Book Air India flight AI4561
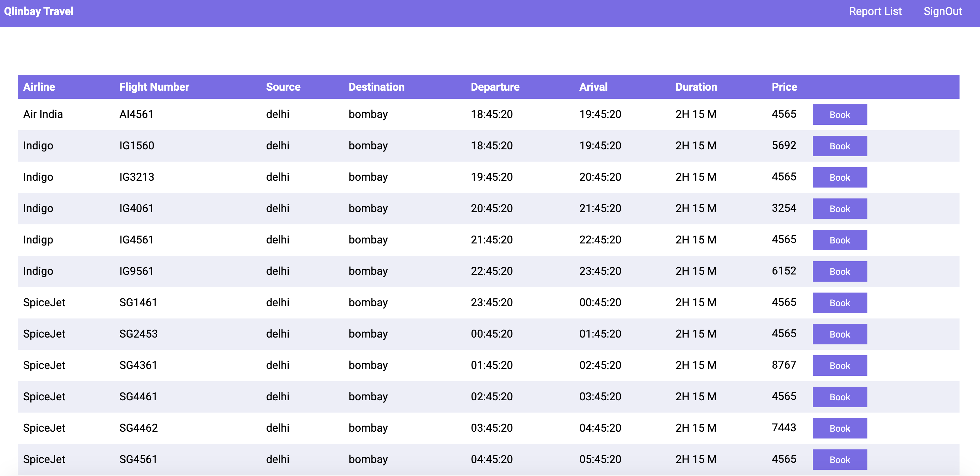The height and width of the screenshot is (476, 980). pyautogui.click(x=840, y=115)
